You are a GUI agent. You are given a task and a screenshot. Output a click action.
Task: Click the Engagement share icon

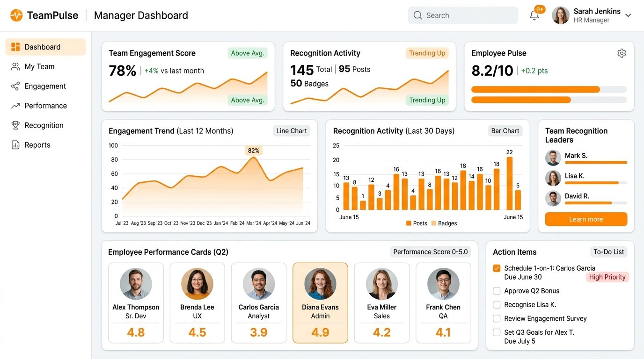coord(15,86)
